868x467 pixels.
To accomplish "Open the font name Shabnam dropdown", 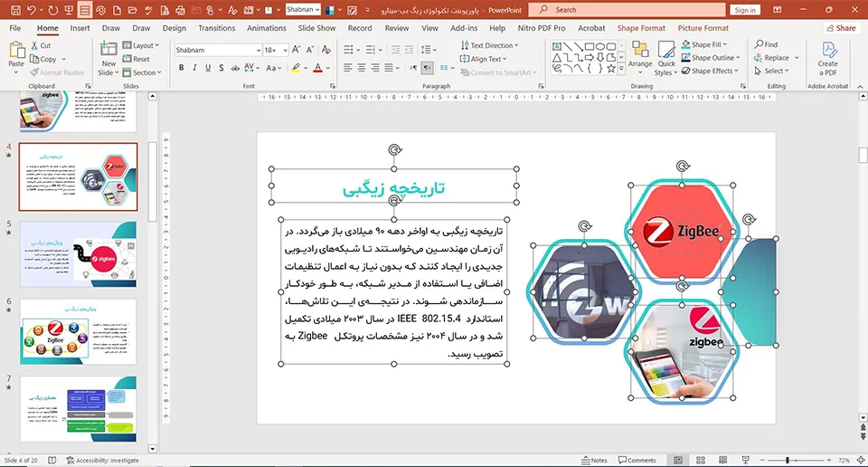I will (x=259, y=50).
